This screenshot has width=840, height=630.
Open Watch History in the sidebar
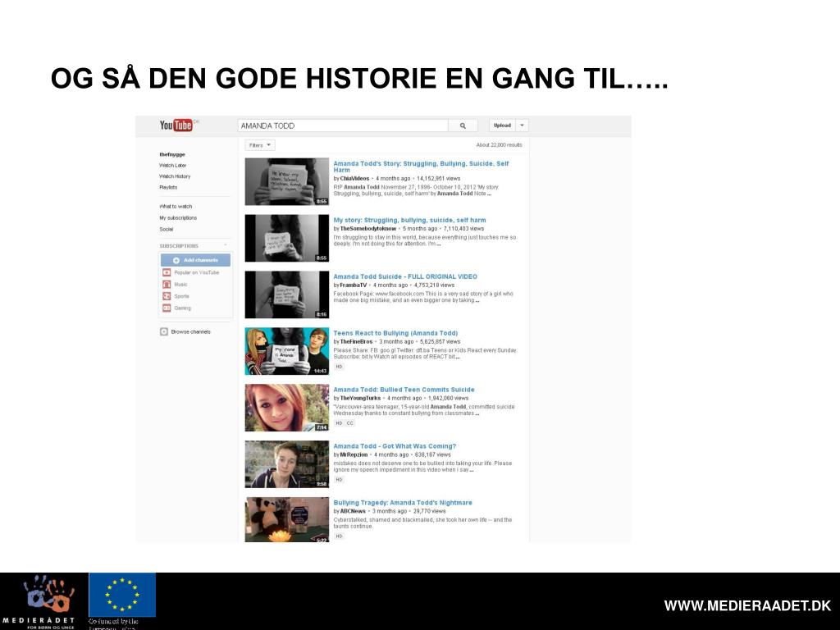click(175, 176)
